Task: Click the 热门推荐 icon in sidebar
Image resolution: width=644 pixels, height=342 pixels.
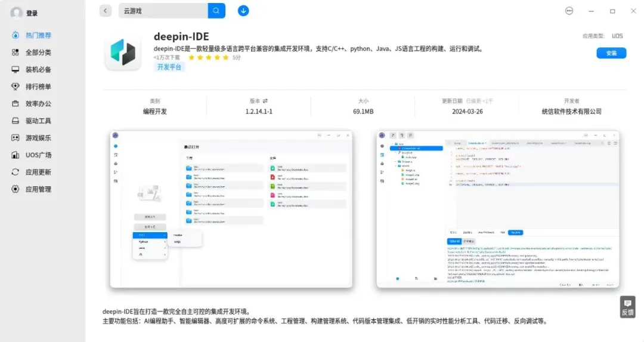Action: [x=15, y=35]
